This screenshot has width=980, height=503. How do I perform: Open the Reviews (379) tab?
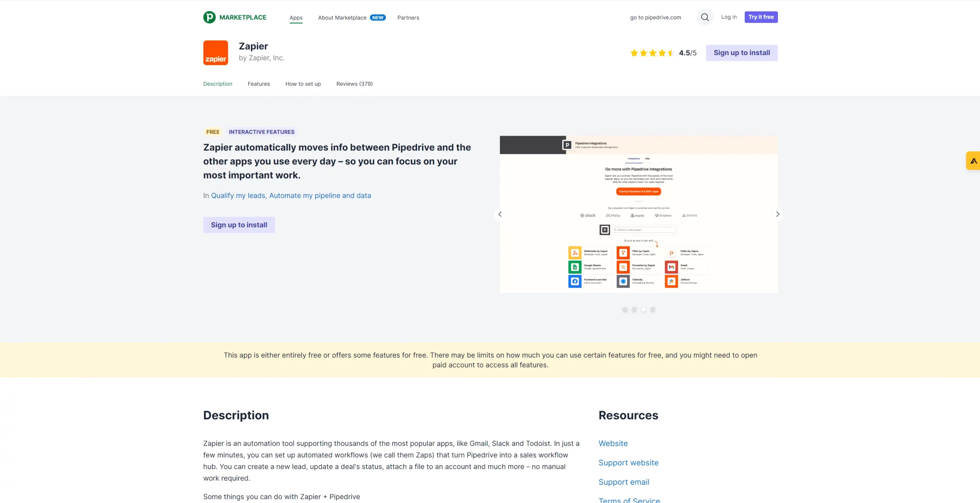(354, 84)
